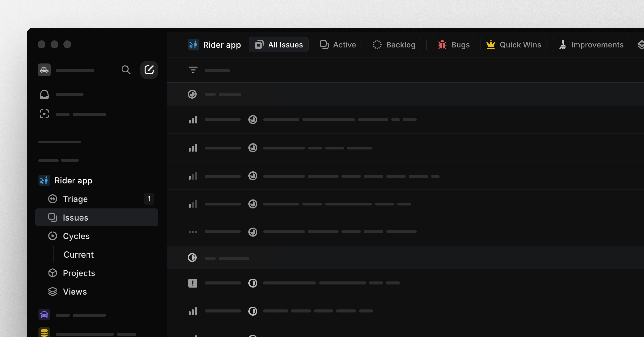Click the status circle in the no-priority row
This screenshot has width=644, height=337.
click(253, 232)
